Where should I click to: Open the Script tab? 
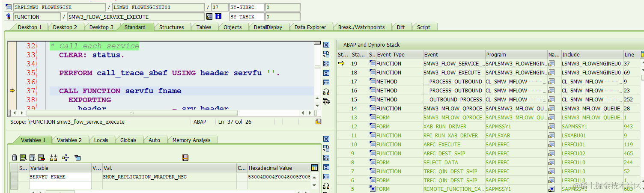tap(423, 27)
